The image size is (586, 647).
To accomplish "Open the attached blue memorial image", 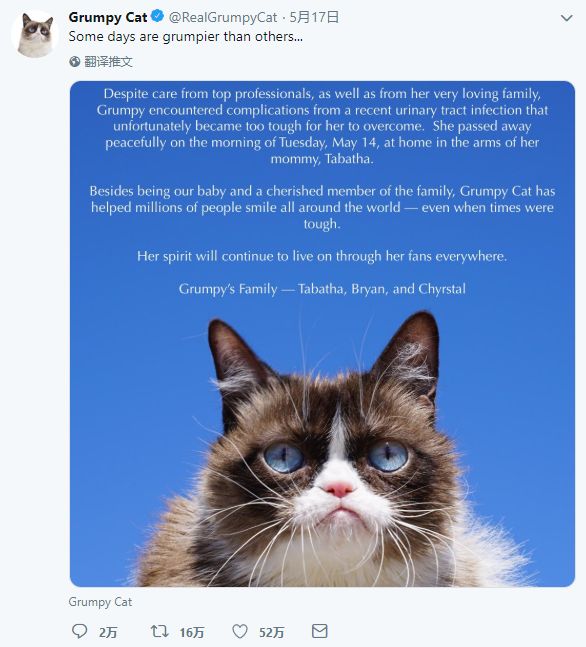I will pyautogui.click(x=322, y=334).
